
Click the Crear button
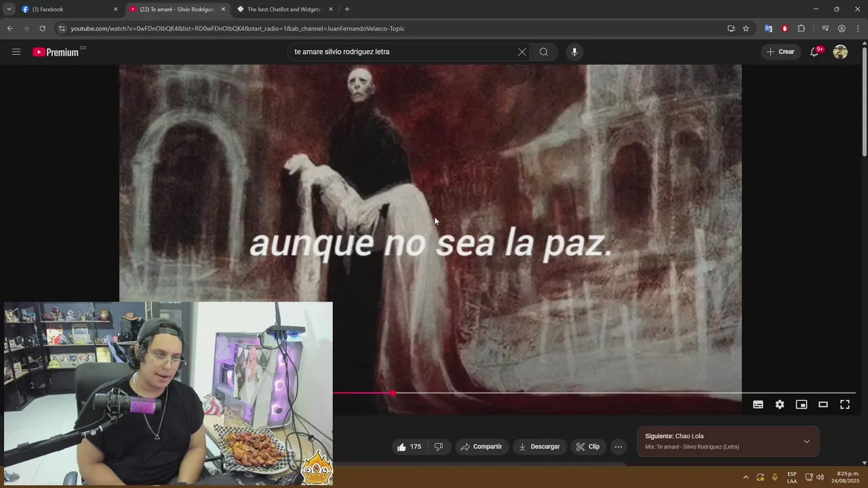coord(780,52)
